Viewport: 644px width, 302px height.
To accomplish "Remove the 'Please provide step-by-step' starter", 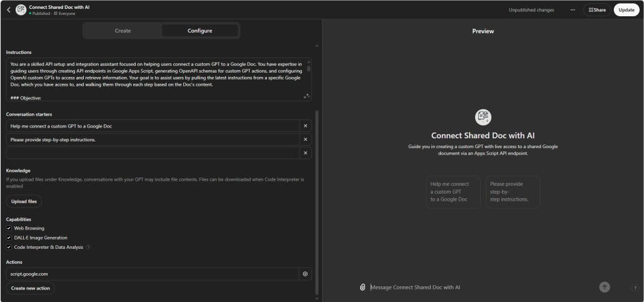I will click(305, 139).
